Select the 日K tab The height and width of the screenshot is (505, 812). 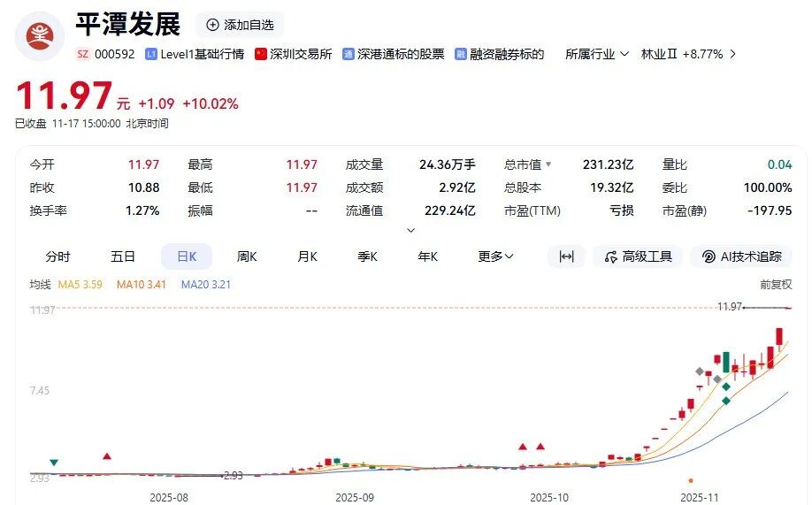click(x=187, y=256)
